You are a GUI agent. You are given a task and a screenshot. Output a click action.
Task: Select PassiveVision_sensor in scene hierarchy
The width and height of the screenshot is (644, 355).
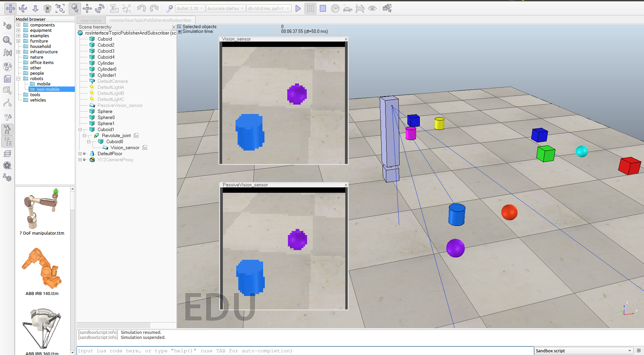point(120,105)
